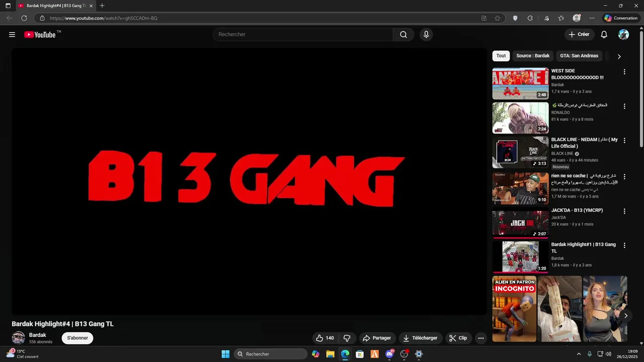
Task: Close the Bardak Highlight#4 tab
Action: click(x=91, y=6)
